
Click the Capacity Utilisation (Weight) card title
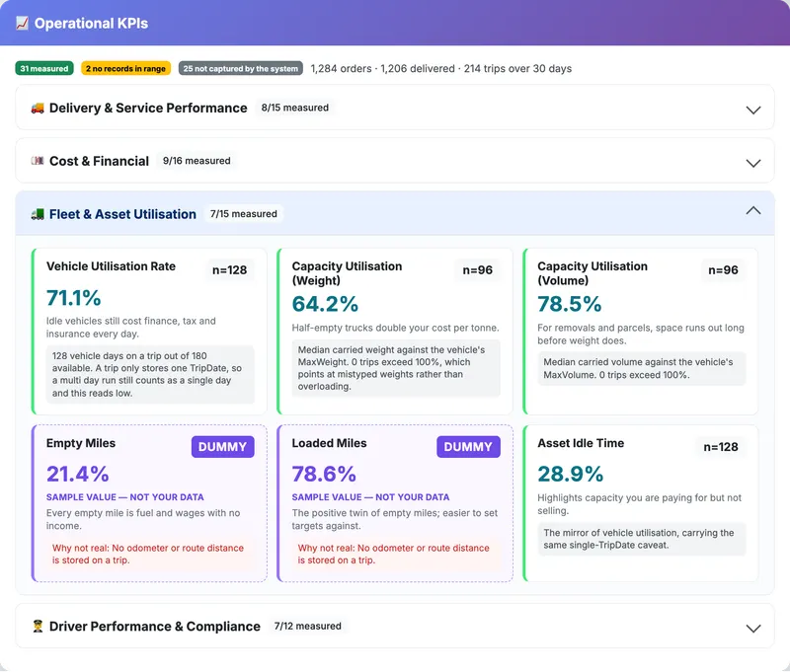tap(347, 273)
